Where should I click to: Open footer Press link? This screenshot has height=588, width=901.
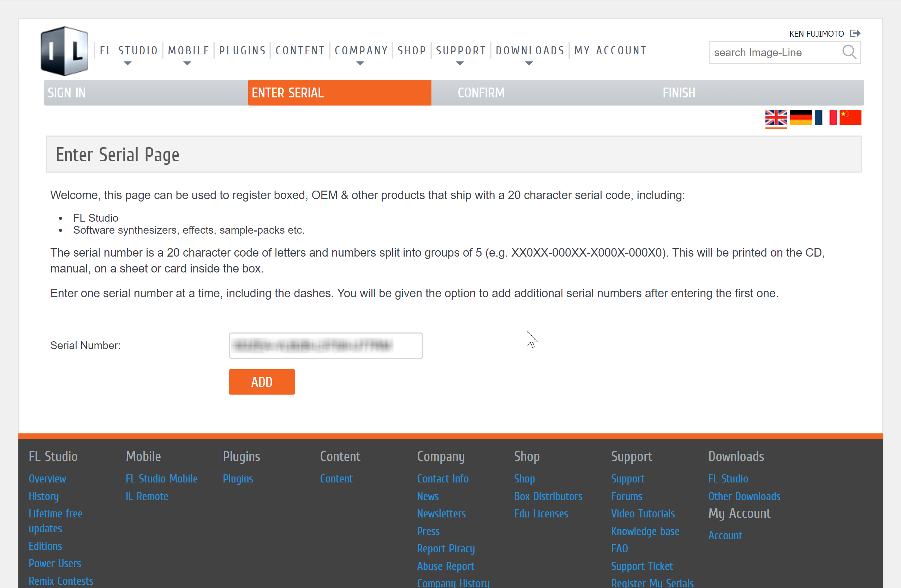tap(428, 531)
